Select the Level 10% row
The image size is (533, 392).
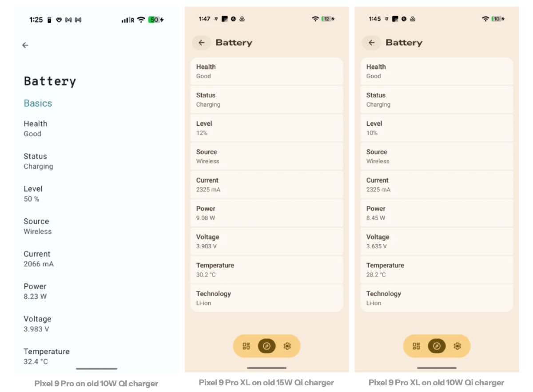tap(437, 128)
